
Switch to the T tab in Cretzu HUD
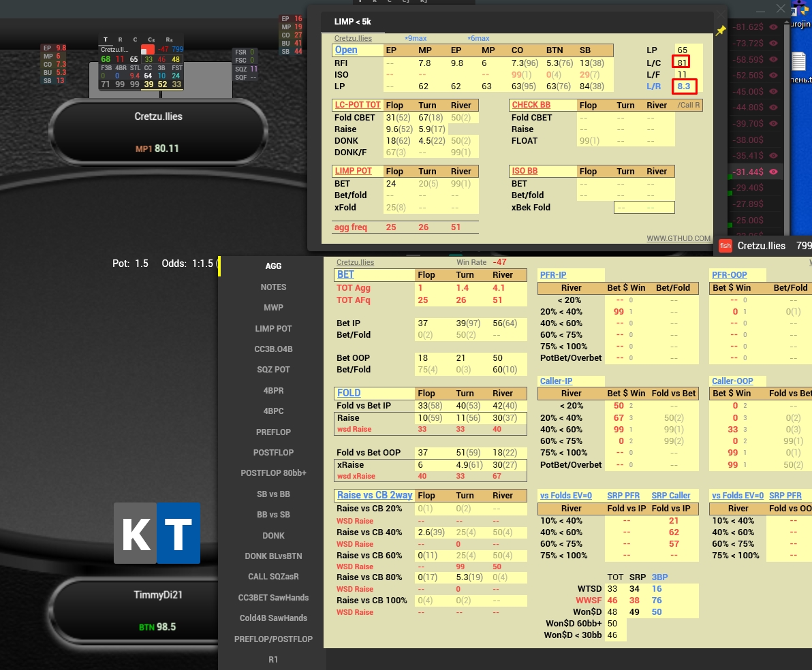tap(106, 39)
